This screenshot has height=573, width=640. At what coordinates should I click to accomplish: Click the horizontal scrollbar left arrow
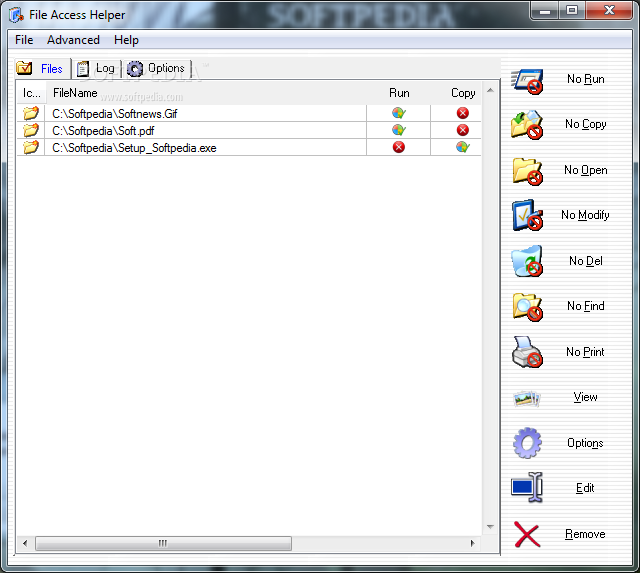coord(25,543)
